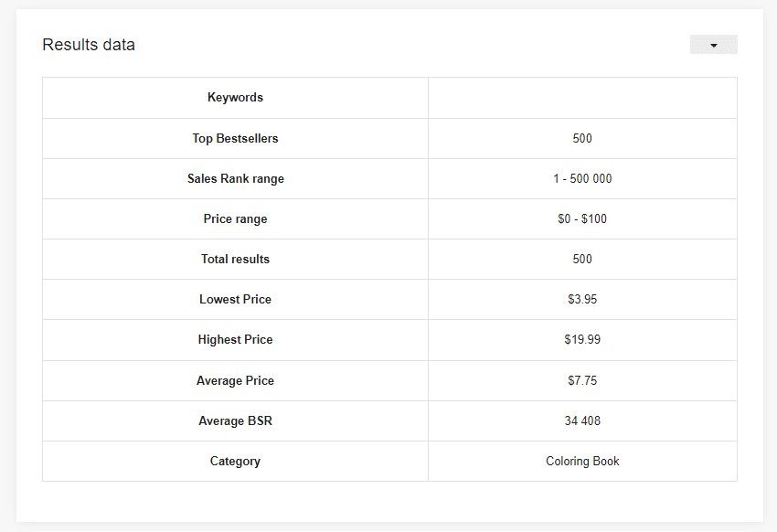
Task: Click the $0 - $100 price range value
Action: (582, 219)
